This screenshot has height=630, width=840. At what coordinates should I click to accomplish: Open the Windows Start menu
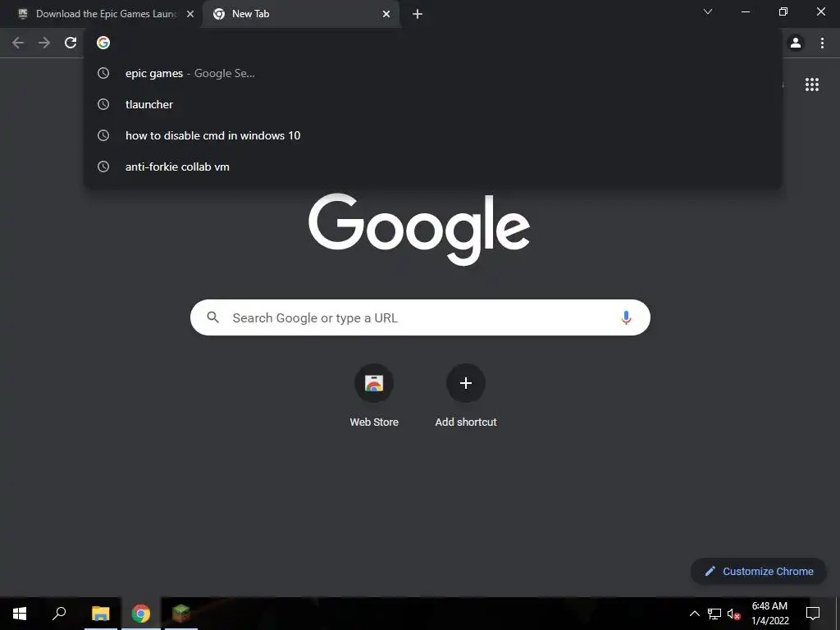coord(20,614)
